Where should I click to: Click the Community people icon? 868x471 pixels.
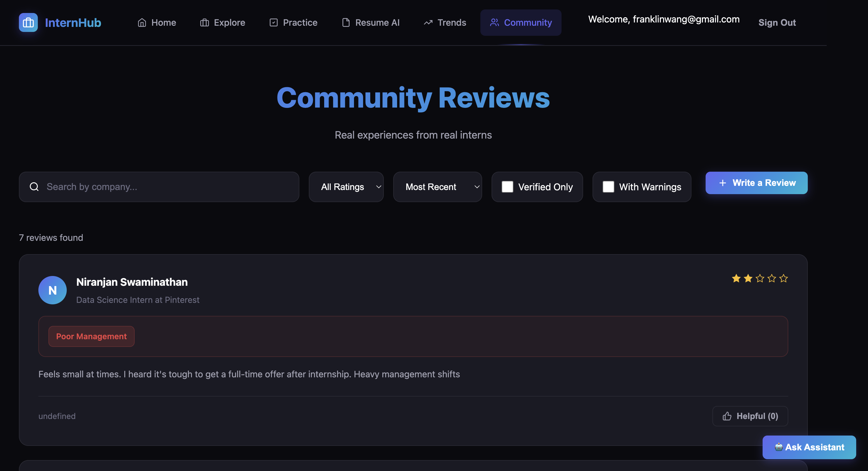click(494, 22)
